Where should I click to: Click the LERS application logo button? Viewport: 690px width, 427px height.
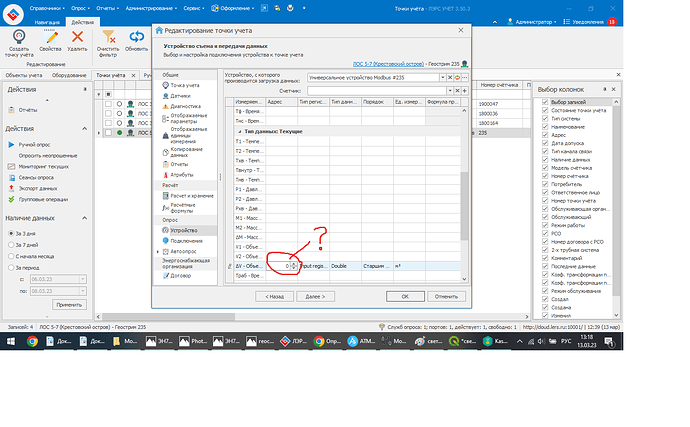13,14
